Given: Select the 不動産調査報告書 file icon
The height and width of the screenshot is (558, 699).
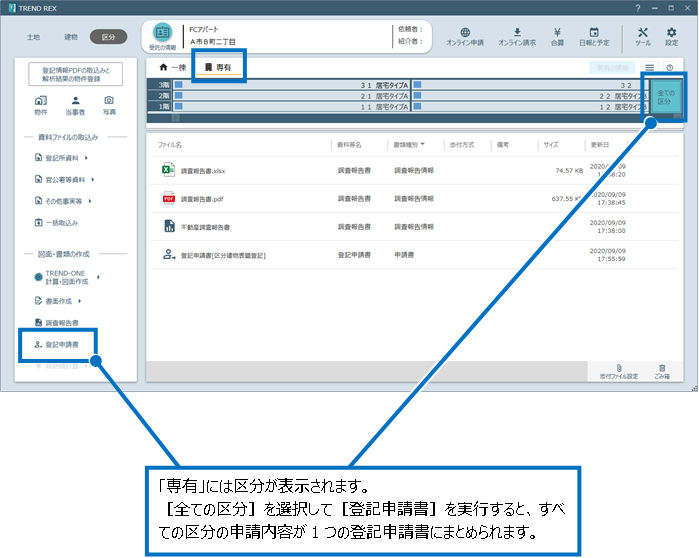Looking at the screenshot, I should 169,226.
